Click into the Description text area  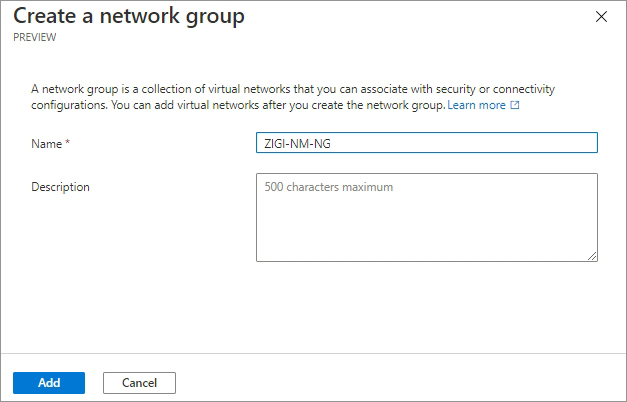pos(427,218)
